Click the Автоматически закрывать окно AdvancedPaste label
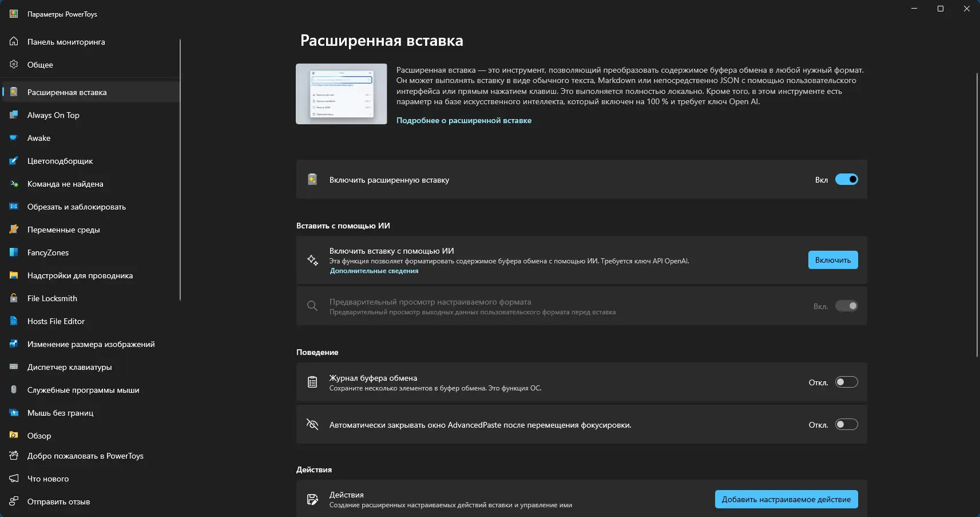The width and height of the screenshot is (980, 517). pos(481,425)
